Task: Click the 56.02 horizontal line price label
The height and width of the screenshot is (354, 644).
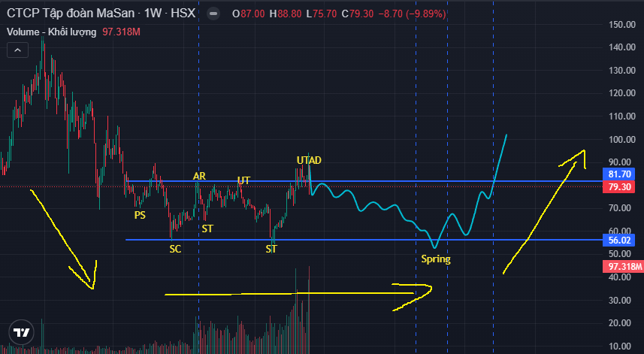Action: (x=619, y=241)
